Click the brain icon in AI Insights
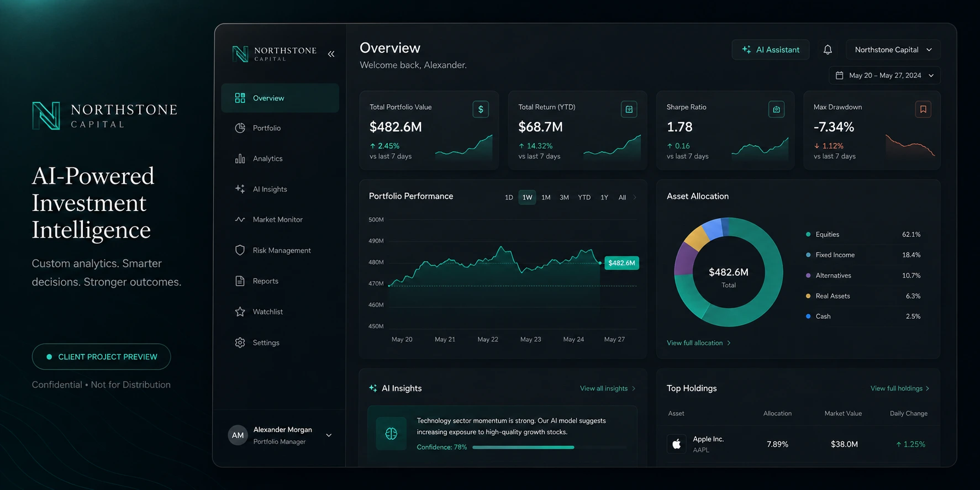This screenshot has width=980, height=490. click(x=391, y=434)
